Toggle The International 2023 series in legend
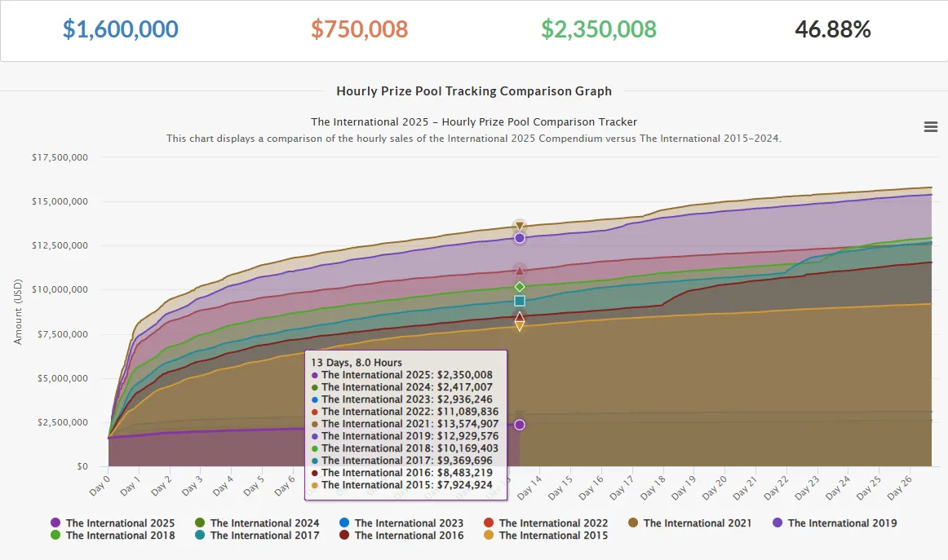 point(401,523)
